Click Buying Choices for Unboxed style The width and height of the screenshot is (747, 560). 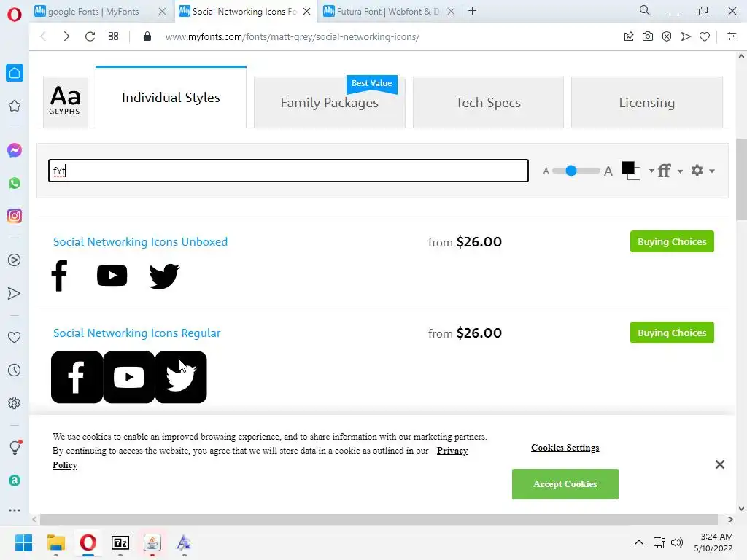tap(672, 241)
